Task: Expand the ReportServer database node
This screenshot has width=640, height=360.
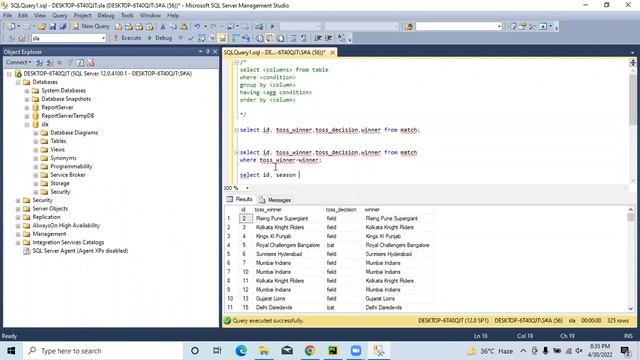Action: pyautogui.click(x=27, y=108)
